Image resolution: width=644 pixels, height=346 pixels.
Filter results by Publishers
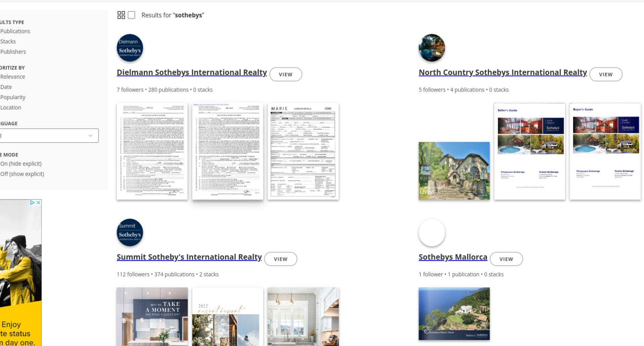point(13,52)
